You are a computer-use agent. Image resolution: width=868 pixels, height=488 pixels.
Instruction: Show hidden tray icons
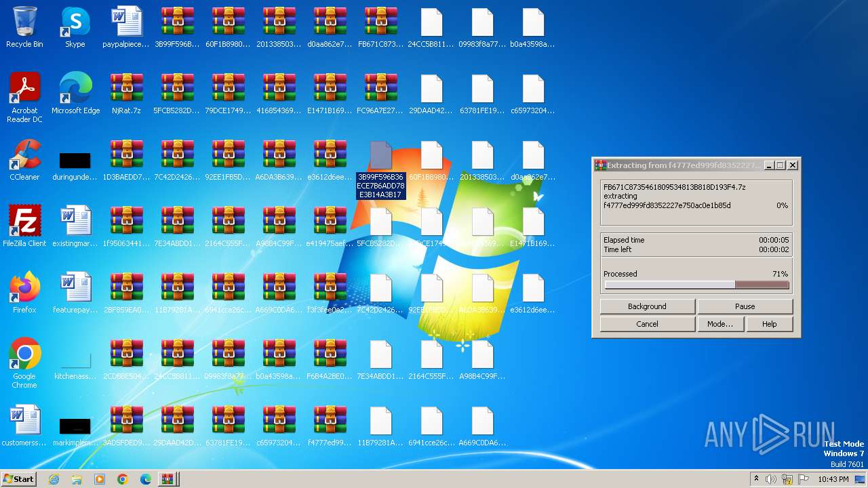pyautogui.click(x=757, y=479)
